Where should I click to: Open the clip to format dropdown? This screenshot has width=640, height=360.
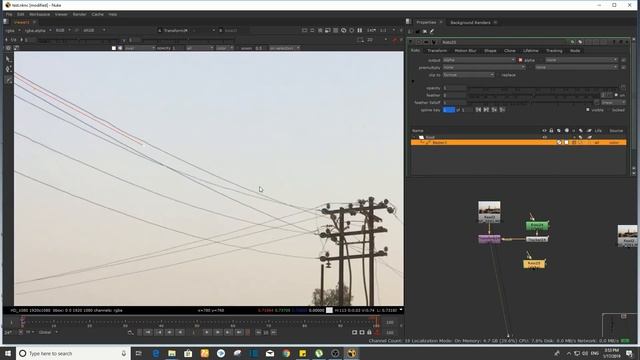(469, 75)
